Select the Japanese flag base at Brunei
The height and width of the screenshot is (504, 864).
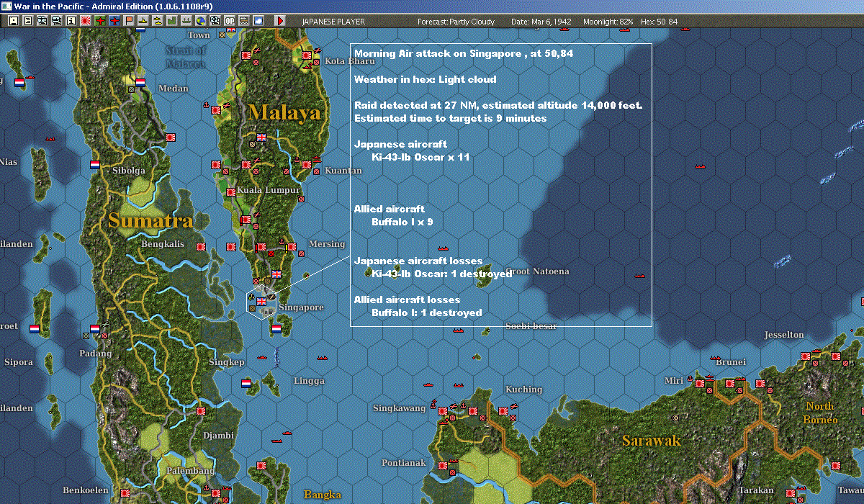(x=730, y=384)
